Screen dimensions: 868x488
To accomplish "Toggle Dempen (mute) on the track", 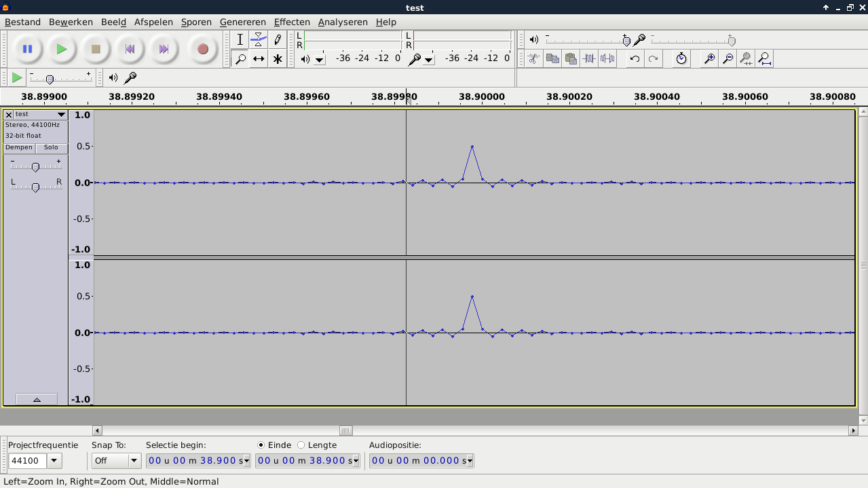I will point(19,148).
